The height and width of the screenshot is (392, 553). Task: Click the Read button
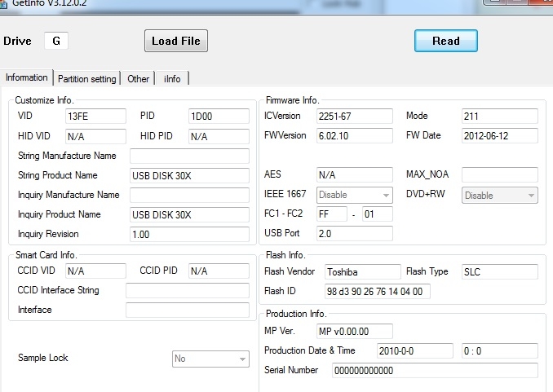tap(446, 41)
